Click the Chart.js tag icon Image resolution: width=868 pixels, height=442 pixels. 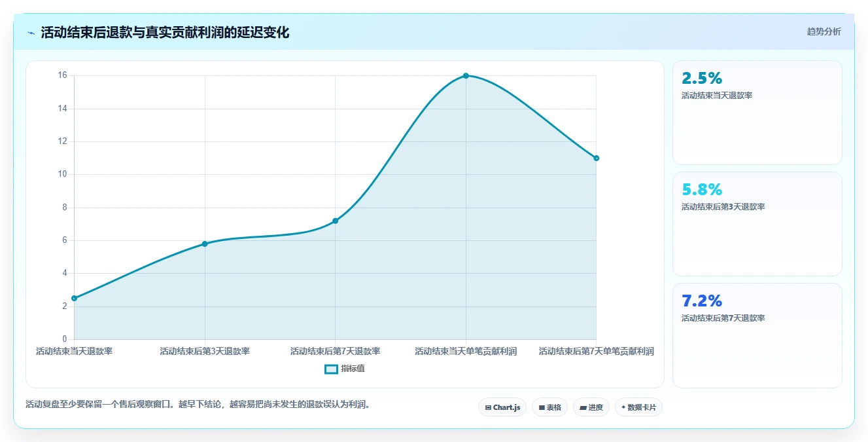pos(488,407)
